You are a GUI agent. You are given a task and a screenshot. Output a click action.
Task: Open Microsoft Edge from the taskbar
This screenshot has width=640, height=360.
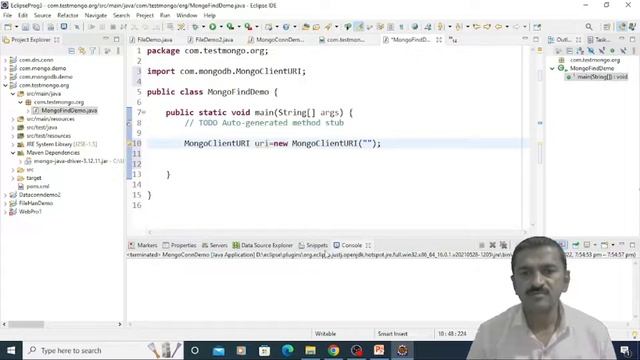click(x=287, y=350)
